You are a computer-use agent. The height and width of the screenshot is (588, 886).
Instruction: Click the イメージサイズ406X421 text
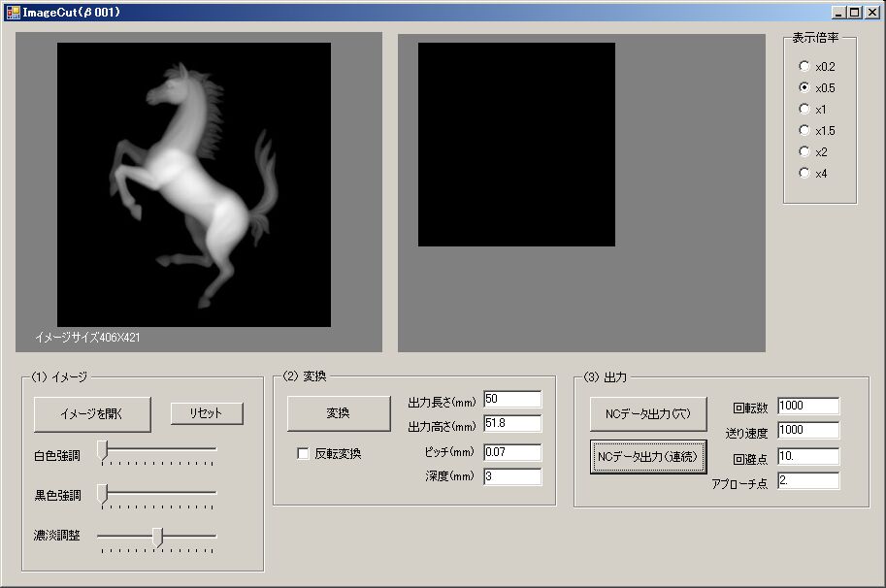pos(87,338)
